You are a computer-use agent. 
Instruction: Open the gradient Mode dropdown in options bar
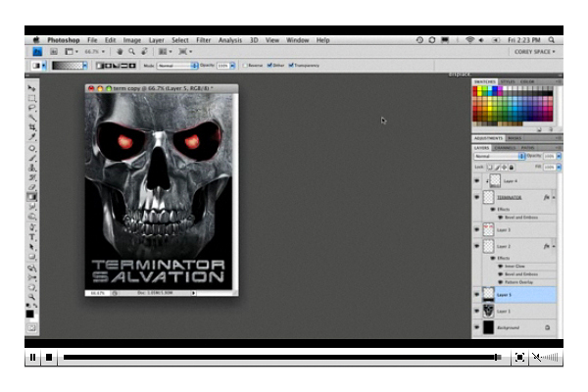coord(177,66)
